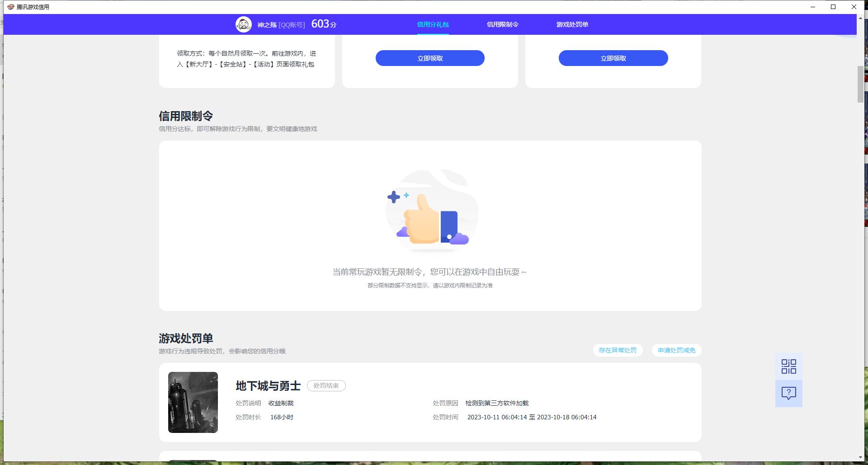Viewport: 868px width, 465px height.
Task: Click the username 神之殇 in header
Action: point(267,25)
